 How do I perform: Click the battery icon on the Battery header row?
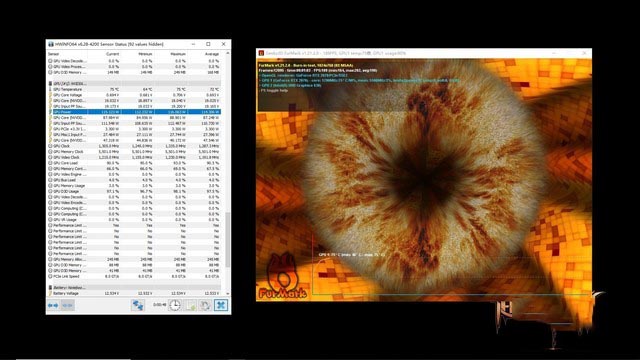tap(51, 288)
